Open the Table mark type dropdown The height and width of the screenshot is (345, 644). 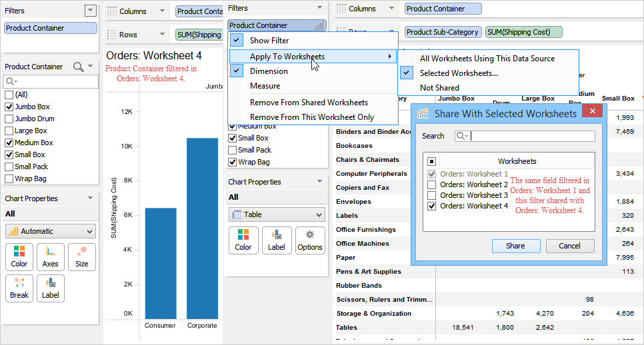tap(277, 214)
